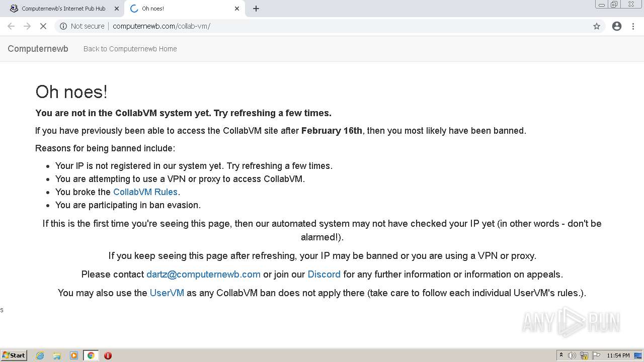Minimize the Chrome window
Screen dimensions: 644x362
point(602,5)
